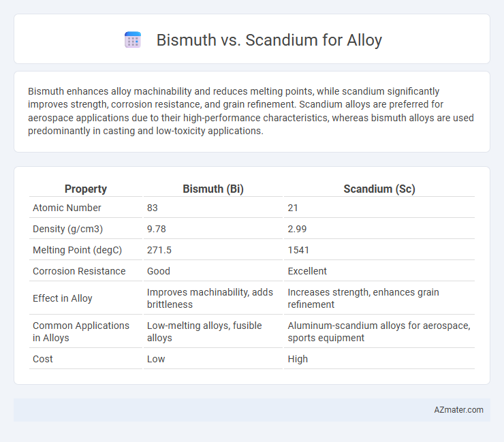Screen dimensions: 504x442
Task: Click the 'Melting Point (degC)' row label
Action: point(77,250)
